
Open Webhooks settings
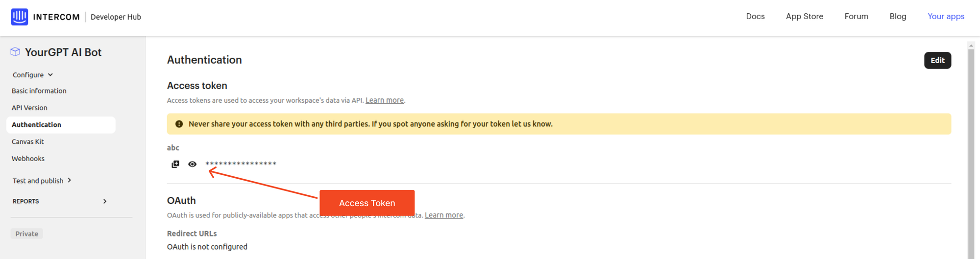pos(28,159)
